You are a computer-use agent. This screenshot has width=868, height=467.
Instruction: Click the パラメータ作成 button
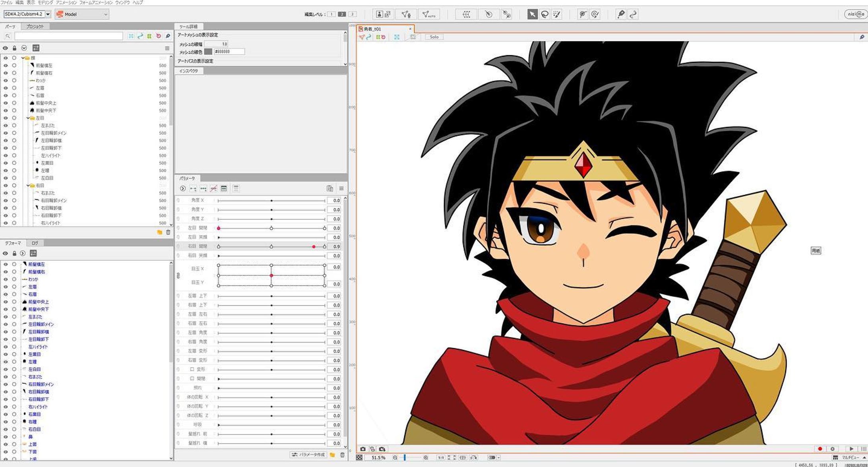[308, 455]
